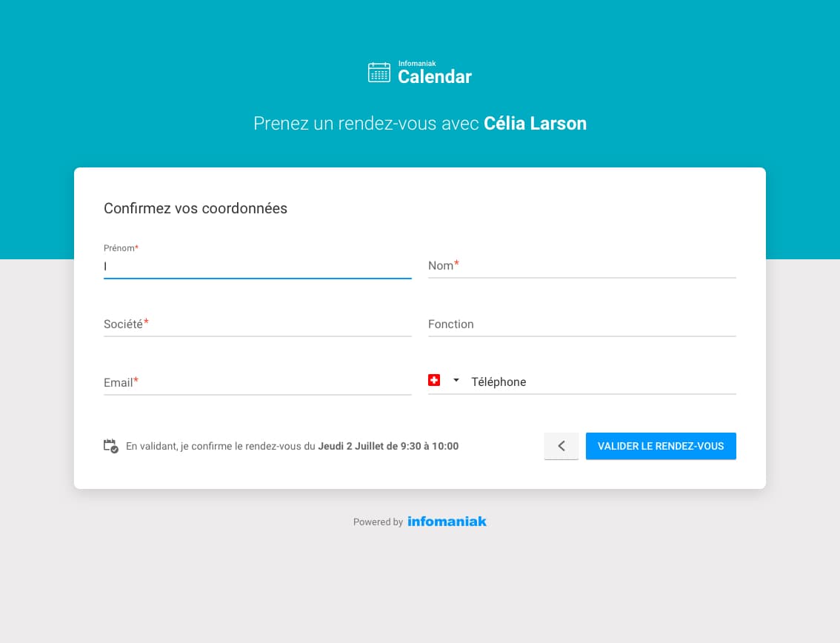
Task: Click the name Célia Larson in the header
Action: click(535, 124)
